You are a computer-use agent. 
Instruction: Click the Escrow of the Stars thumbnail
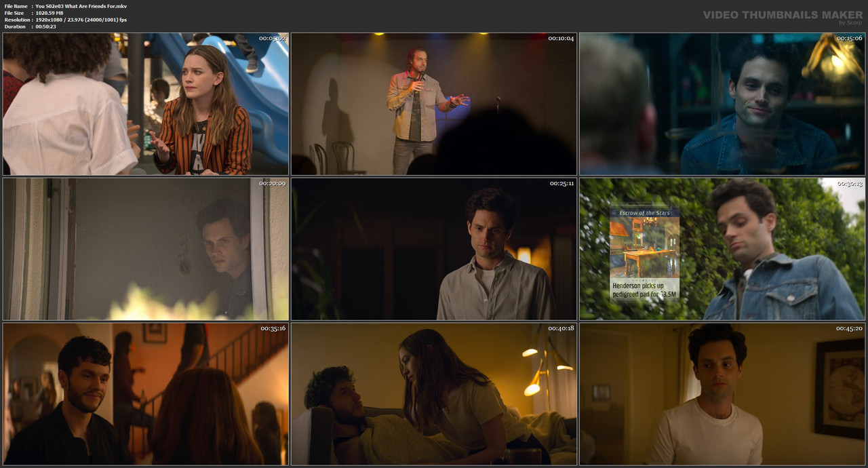click(x=722, y=249)
